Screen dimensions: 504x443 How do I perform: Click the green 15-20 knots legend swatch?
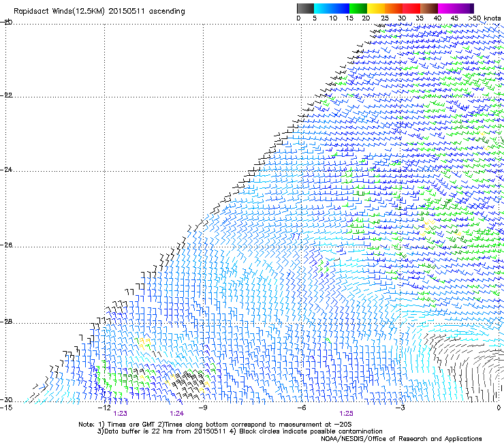pyautogui.click(x=358, y=8)
